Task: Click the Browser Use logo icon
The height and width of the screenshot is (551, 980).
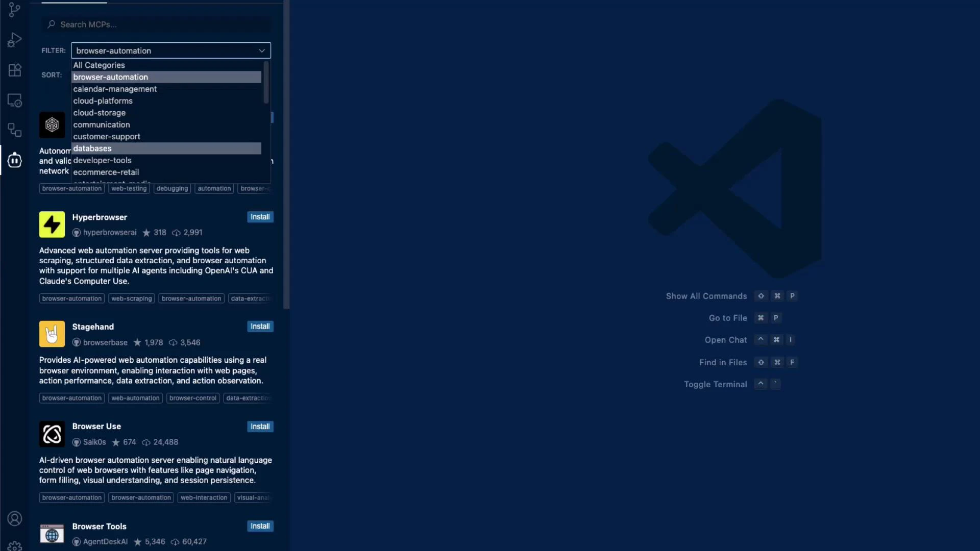Action: click(52, 434)
